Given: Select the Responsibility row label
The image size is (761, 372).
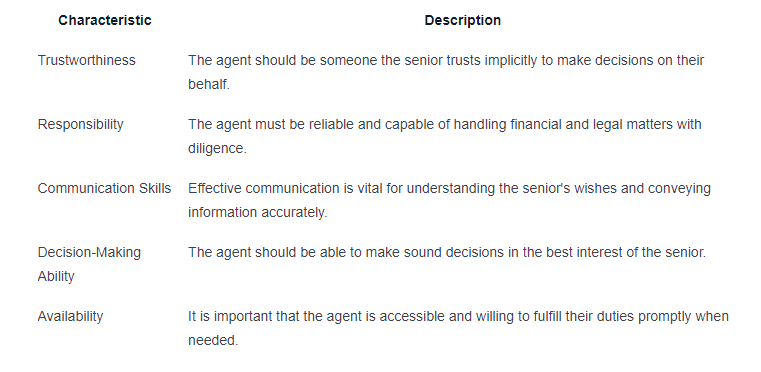Looking at the screenshot, I should click(81, 124).
